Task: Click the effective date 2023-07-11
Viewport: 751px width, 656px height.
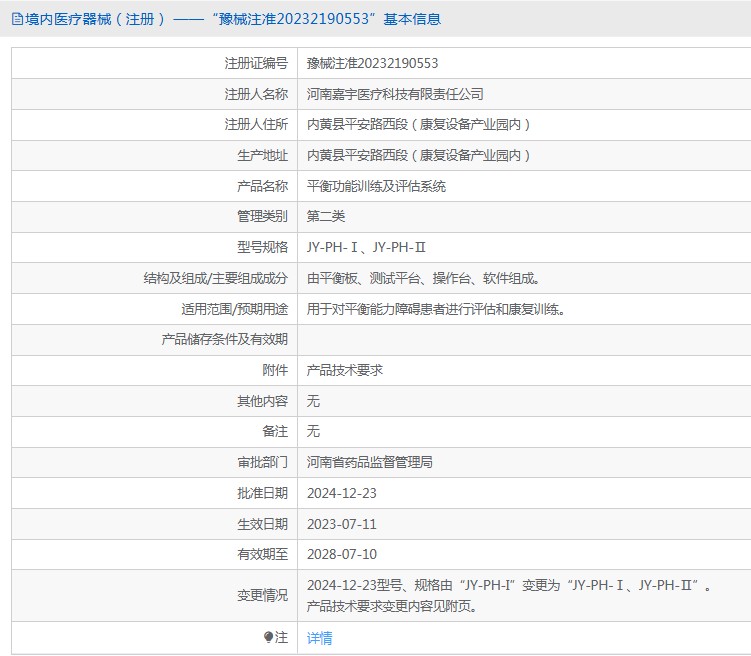Action: [341, 524]
